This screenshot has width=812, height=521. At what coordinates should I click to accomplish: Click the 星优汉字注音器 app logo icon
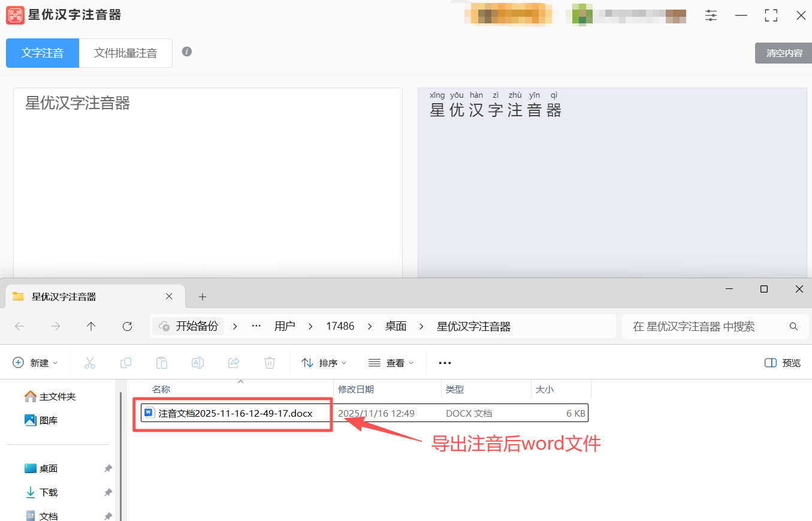pos(15,15)
